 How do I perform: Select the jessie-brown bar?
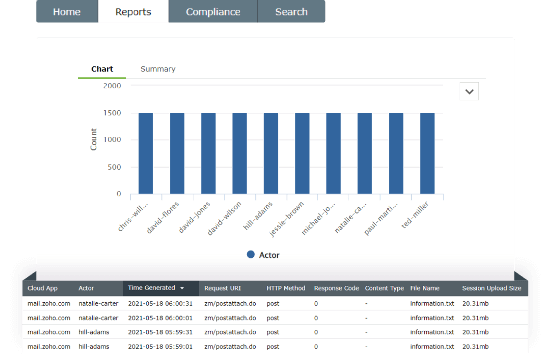tap(302, 153)
